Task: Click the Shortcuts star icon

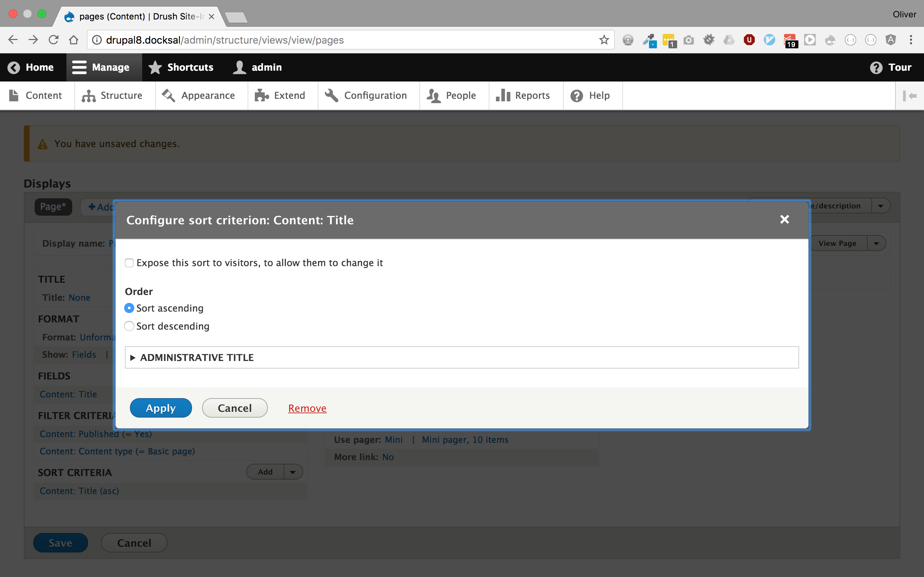Action: coord(155,67)
